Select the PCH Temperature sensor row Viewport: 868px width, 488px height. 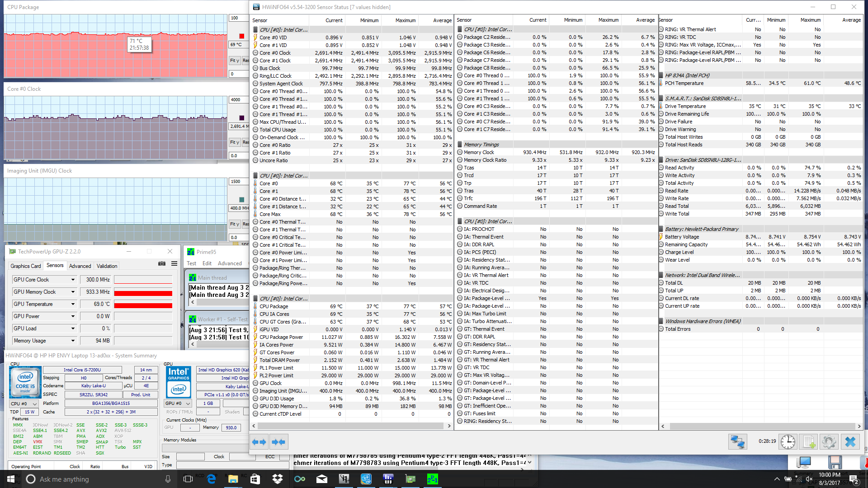761,83
